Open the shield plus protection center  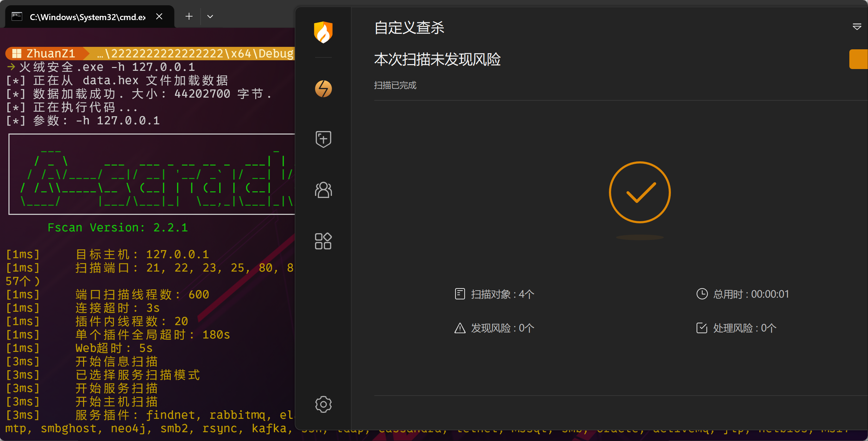tap(323, 139)
